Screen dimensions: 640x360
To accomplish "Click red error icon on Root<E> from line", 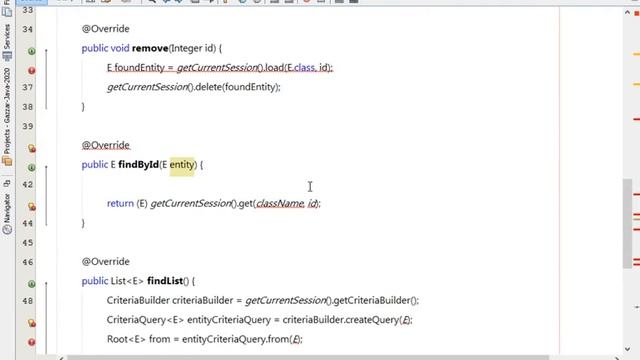I will [x=31, y=342].
